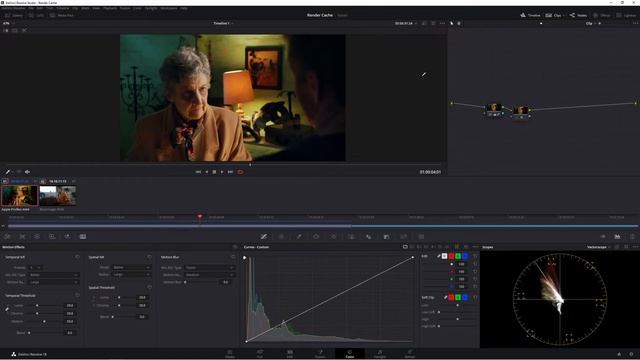Toggle the Lightbox view
Viewport: 640px width, 360px height.
point(626,15)
